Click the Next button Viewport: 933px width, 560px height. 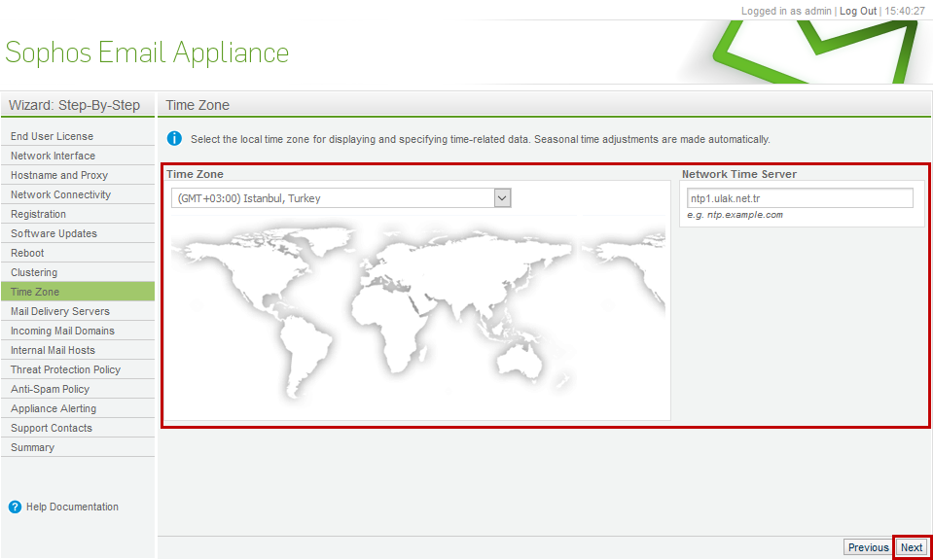[x=911, y=547]
